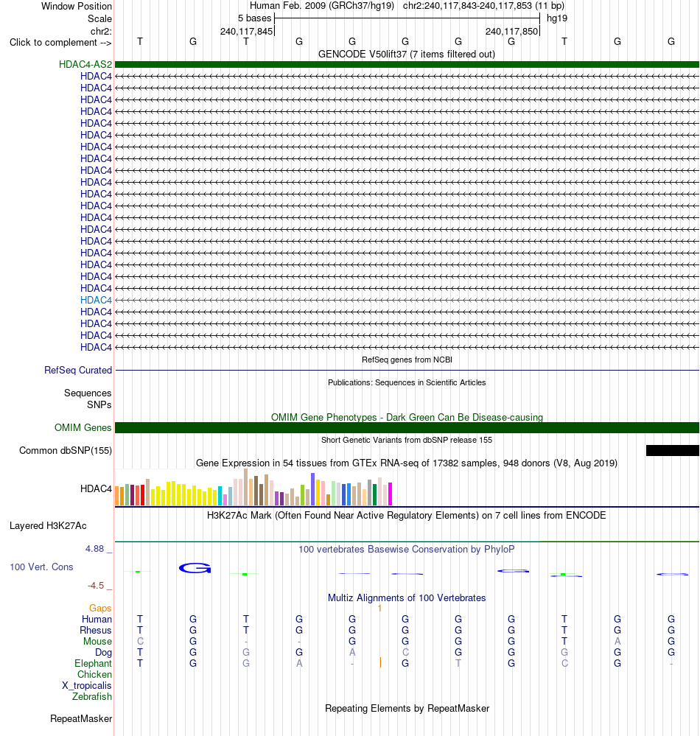Open 'Multiz Alignments of 100 Vertebrates' title
700x736 pixels.
tap(407, 598)
